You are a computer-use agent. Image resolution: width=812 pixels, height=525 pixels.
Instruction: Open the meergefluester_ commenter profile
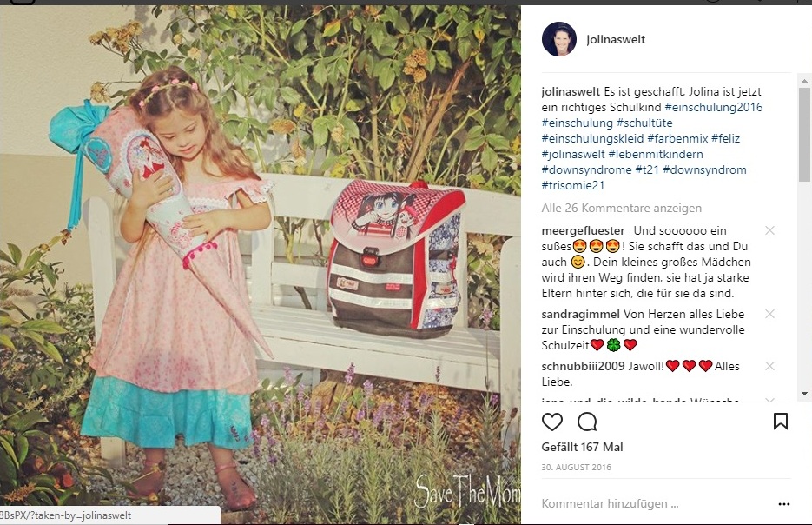click(585, 230)
